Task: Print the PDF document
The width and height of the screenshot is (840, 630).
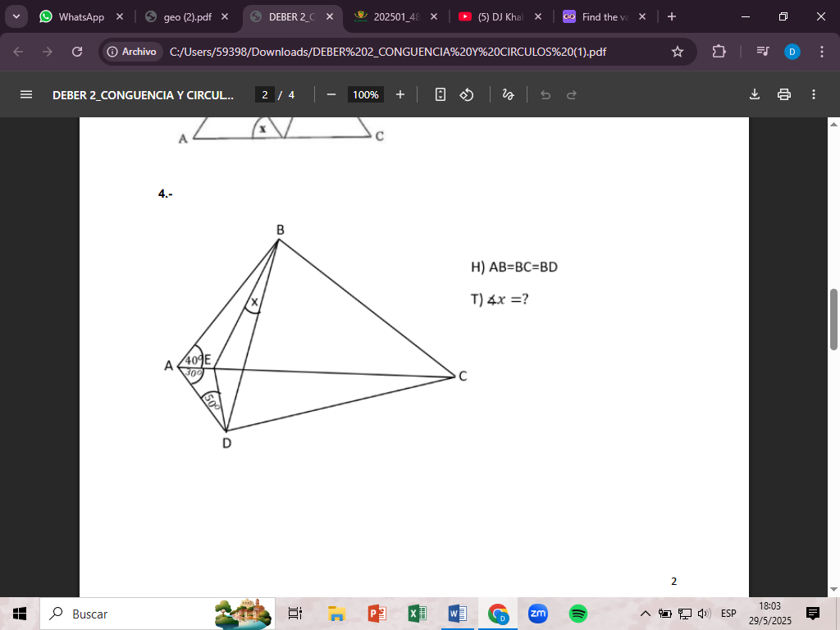Action: point(784,94)
